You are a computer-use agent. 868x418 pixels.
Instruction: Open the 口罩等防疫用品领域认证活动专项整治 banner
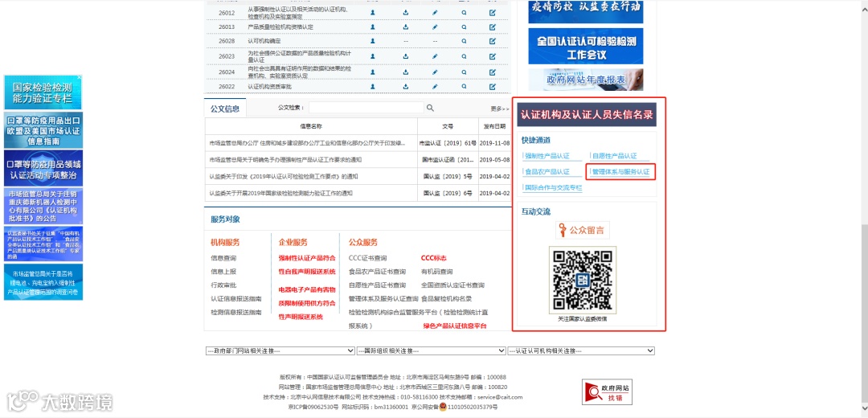43,168
